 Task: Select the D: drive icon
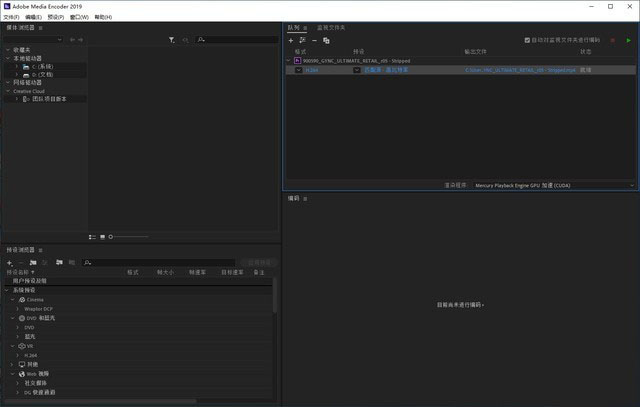tap(26, 75)
